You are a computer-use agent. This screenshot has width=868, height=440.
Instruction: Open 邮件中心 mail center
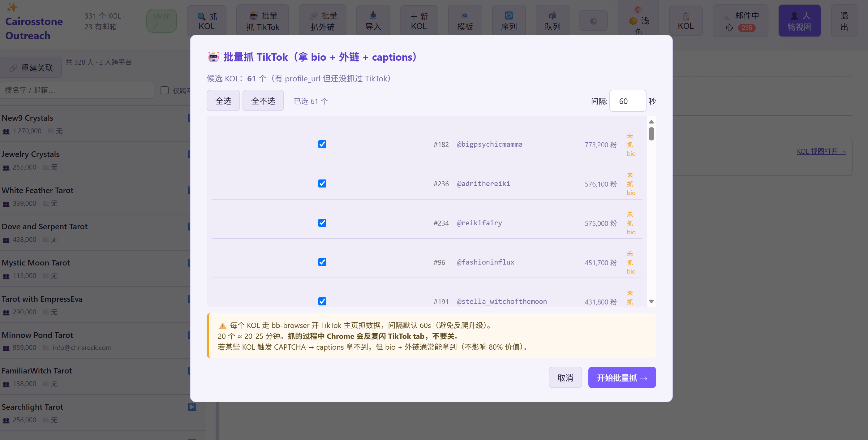(x=740, y=21)
